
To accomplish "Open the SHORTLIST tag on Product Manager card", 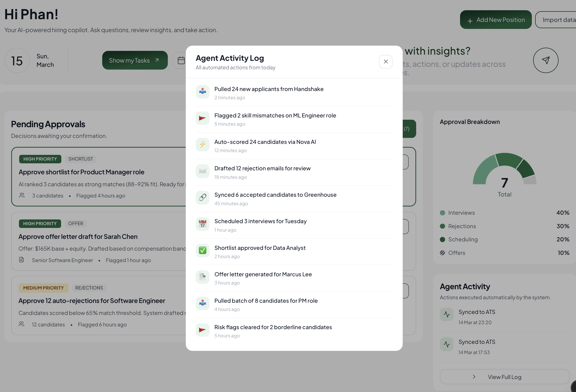I will (x=81, y=159).
